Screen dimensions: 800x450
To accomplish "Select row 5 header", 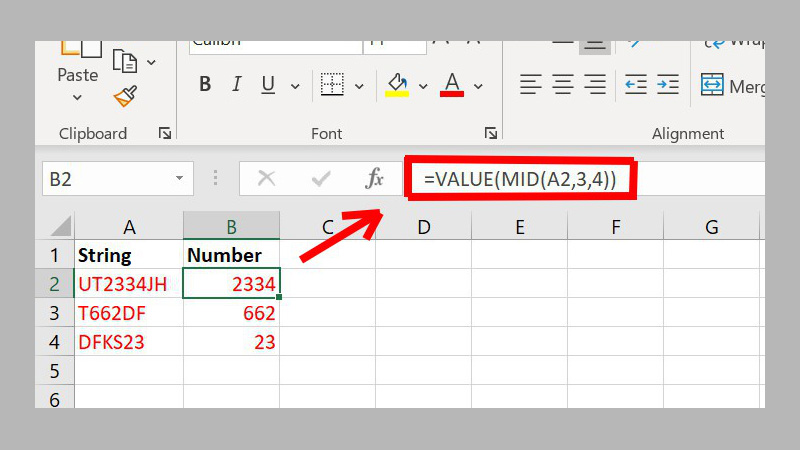I will (x=55, y=370).
